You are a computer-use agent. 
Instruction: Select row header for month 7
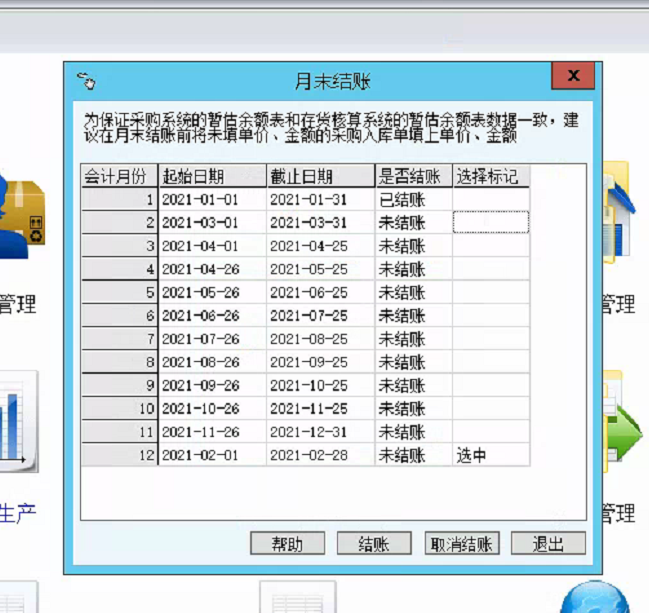point(119,339)
